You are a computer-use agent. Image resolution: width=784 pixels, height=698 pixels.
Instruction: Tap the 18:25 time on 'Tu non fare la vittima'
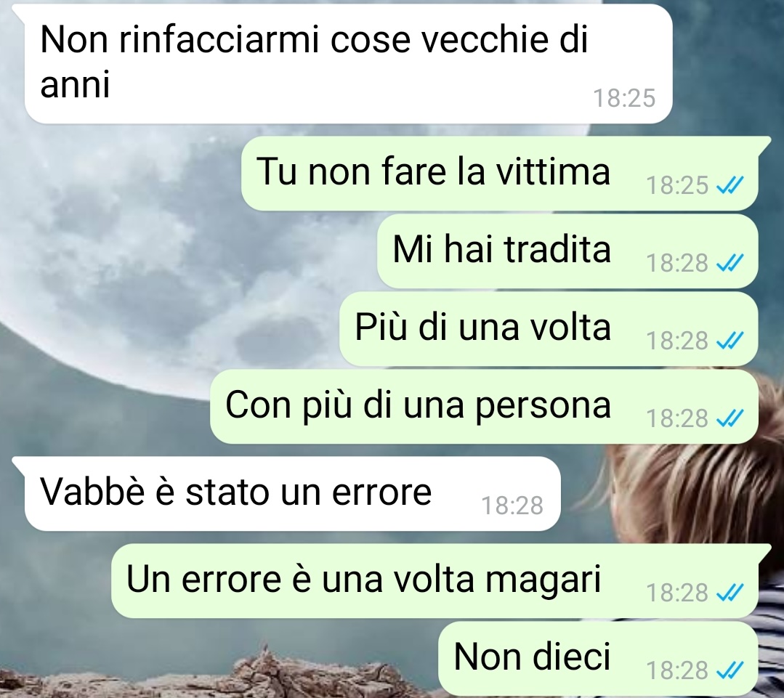(x=677, y=185)
